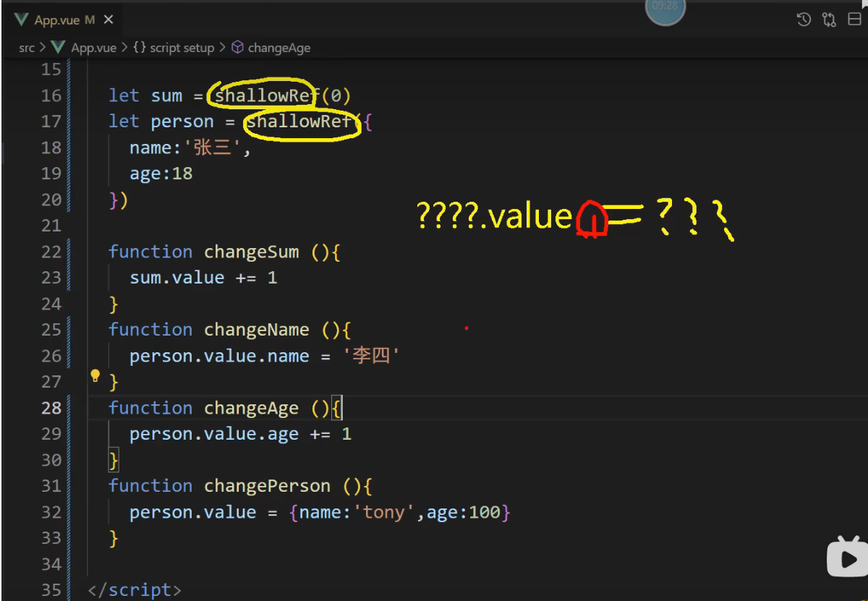Image resolution: width=868 pixels, height=601 pixels.
Task: Click the closing }) on line 20
Action: pyautogui.click(x=119, y=200)
